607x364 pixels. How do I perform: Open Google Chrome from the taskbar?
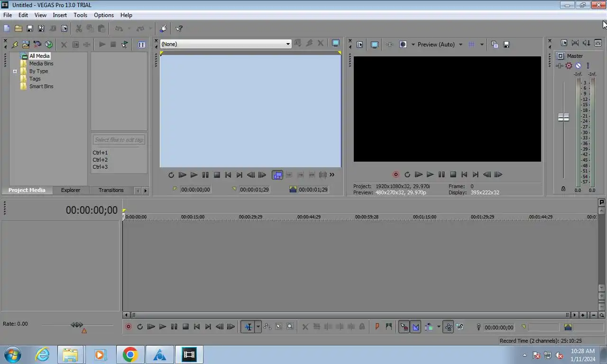(130, 355)
